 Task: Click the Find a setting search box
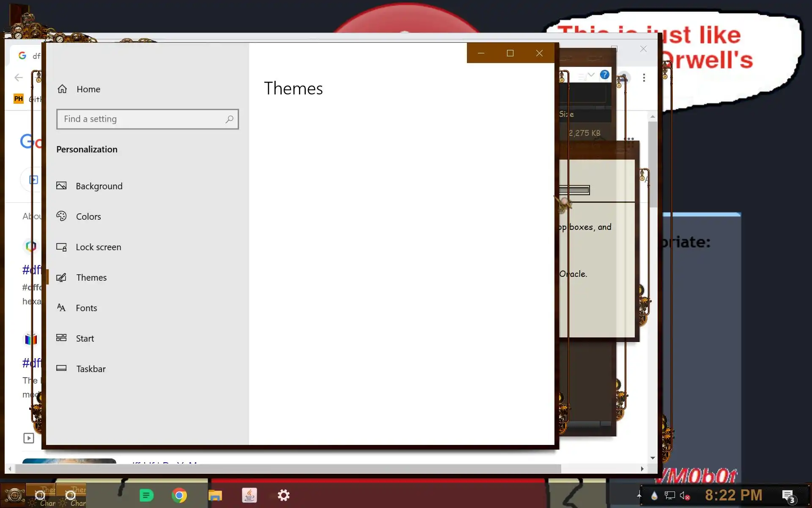[x=140, y=119]
